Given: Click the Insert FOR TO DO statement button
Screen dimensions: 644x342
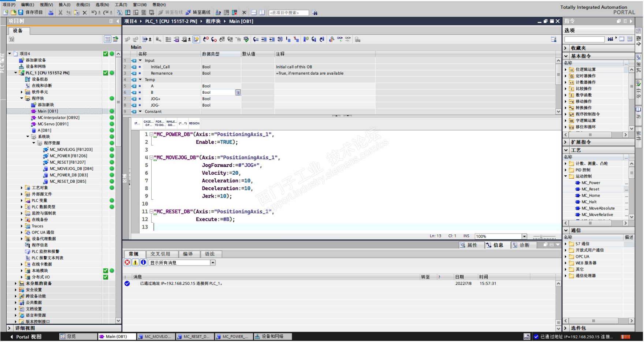Looking at the screenshot, I should [160, 123].
